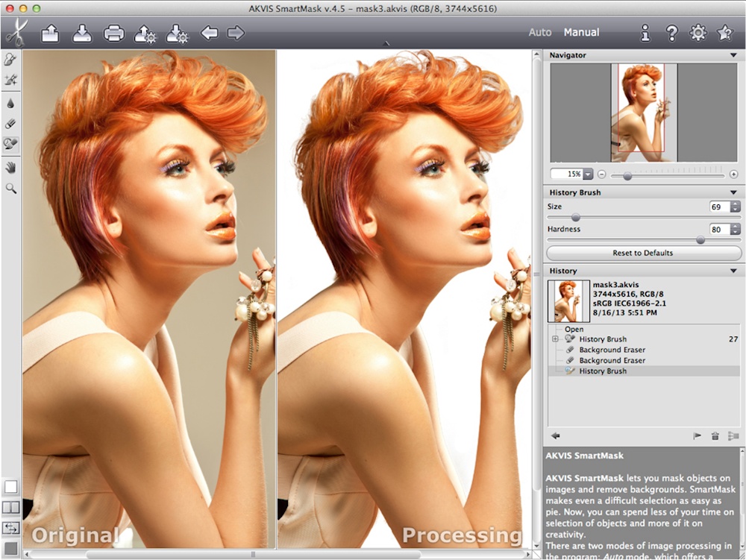
Task: Switch to two-pane split view mode
Action: (11, 508)
